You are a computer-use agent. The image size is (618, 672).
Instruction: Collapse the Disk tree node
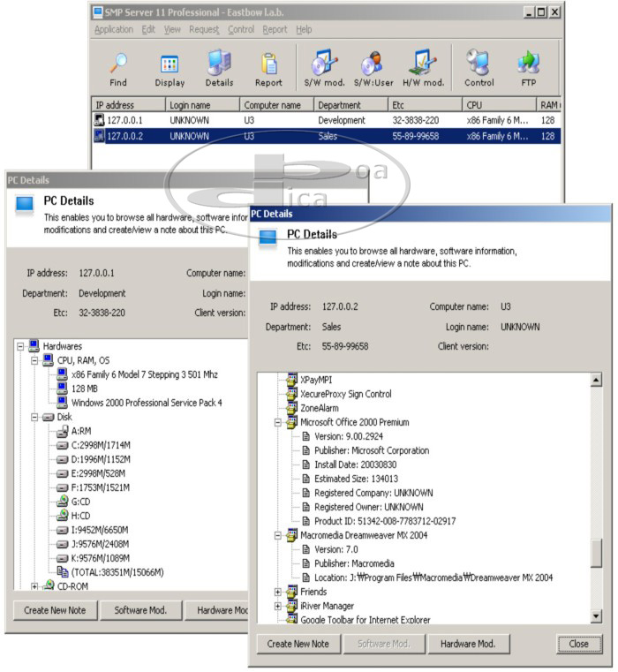click(34, 417)
